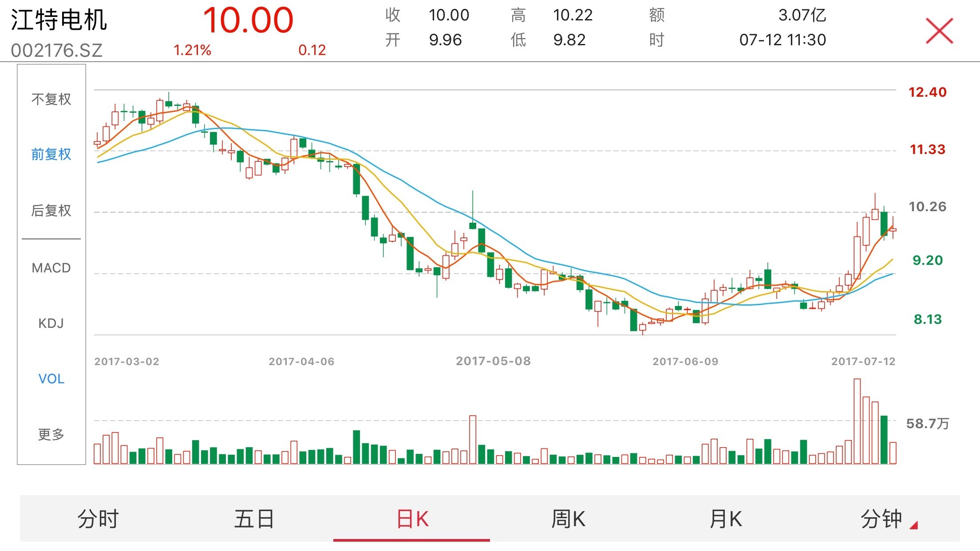This screenshot has height=551, width=980.
Task: Select 前复权 price adjustment option
Action: coord(51,154)
